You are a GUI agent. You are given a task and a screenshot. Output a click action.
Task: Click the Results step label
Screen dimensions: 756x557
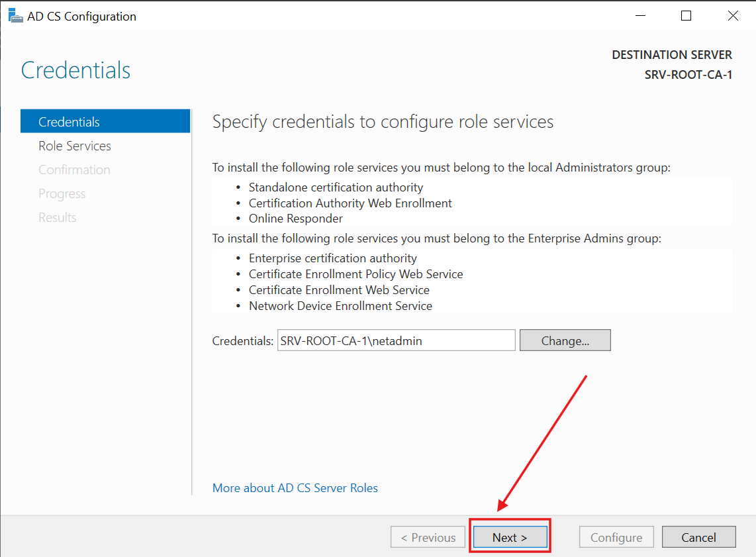(57, 217)
